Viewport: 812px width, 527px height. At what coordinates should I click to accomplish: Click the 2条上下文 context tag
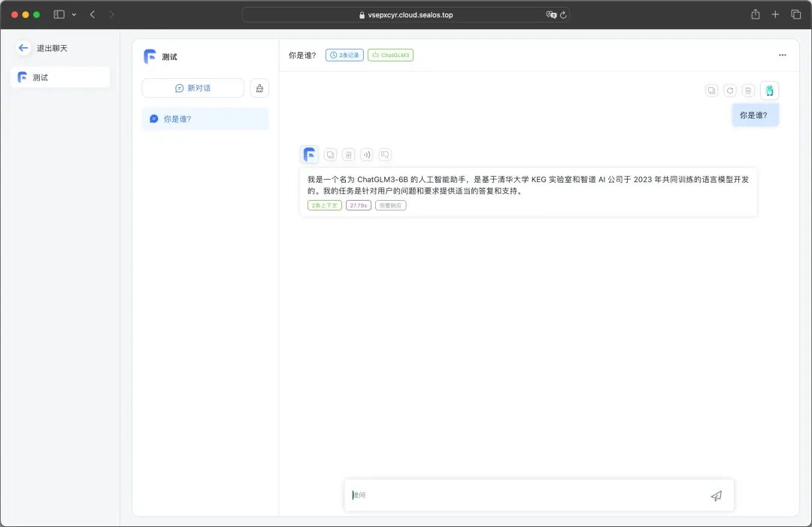325,205
